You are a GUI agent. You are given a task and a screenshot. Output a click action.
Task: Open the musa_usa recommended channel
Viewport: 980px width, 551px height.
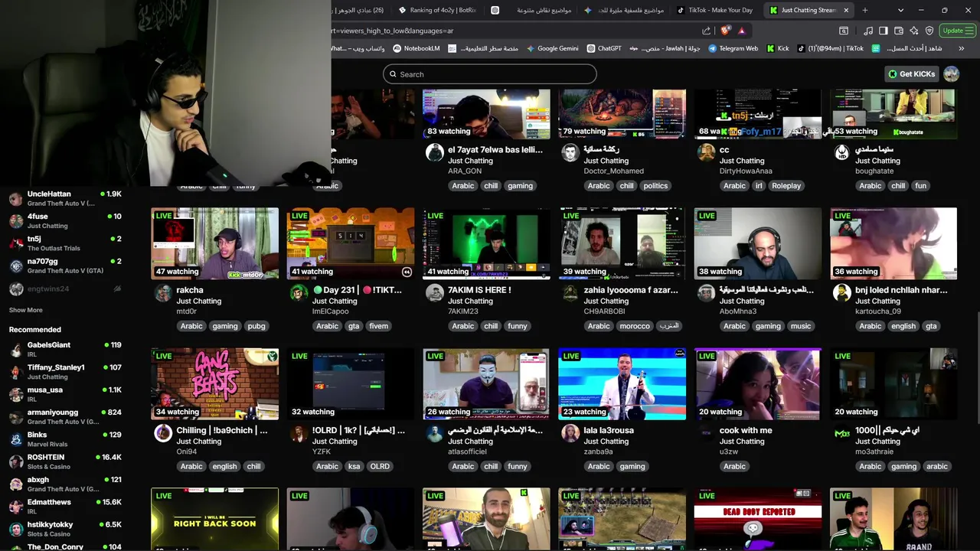pos(65,394)
